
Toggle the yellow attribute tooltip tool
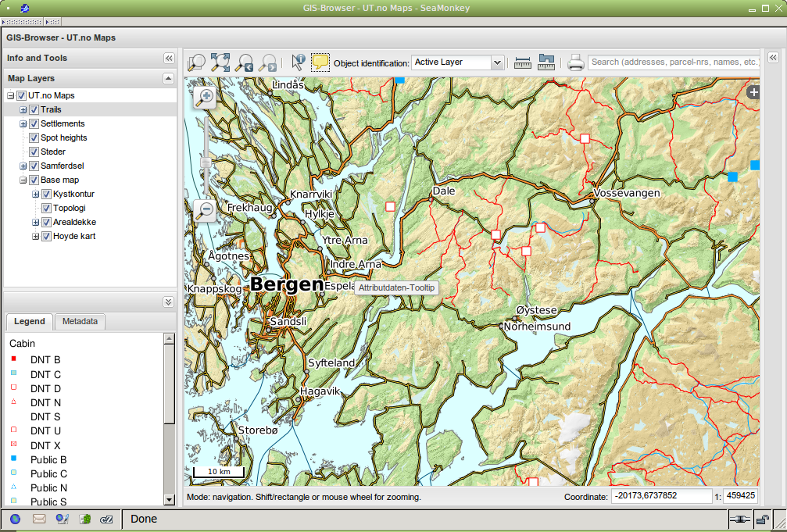(x=320, y=62)
